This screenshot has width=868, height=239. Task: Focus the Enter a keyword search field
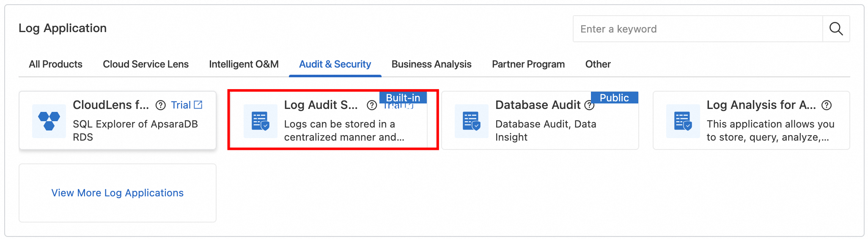tap(698, 29)
